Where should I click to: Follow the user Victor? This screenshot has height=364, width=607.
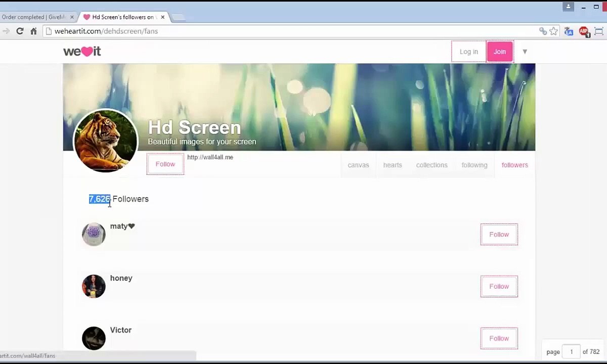point(499,338)
